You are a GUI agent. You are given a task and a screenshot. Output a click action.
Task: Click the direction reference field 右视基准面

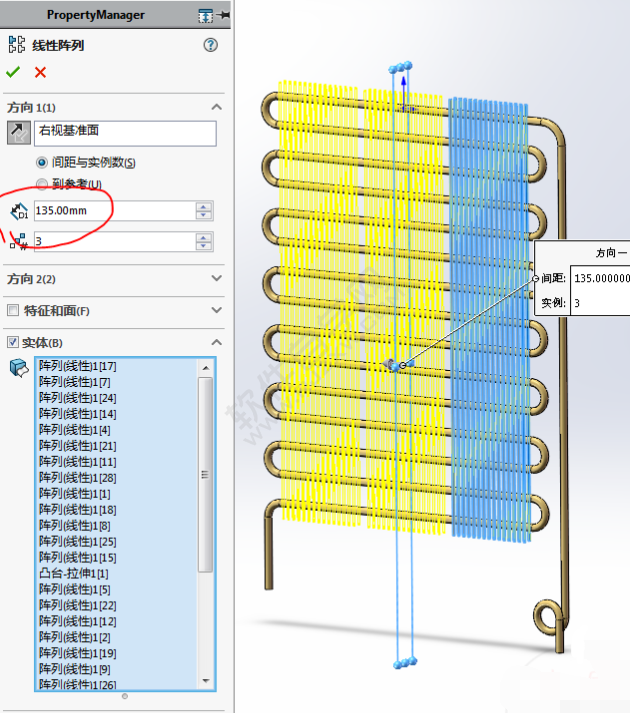pyautogui.click(x=125, y=133)
